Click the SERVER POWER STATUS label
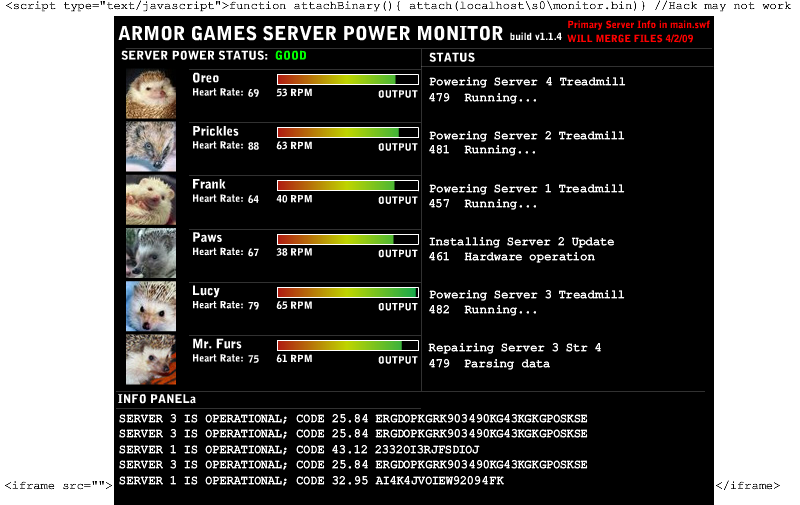The image size is (800, 505). (x=194, y=56)
